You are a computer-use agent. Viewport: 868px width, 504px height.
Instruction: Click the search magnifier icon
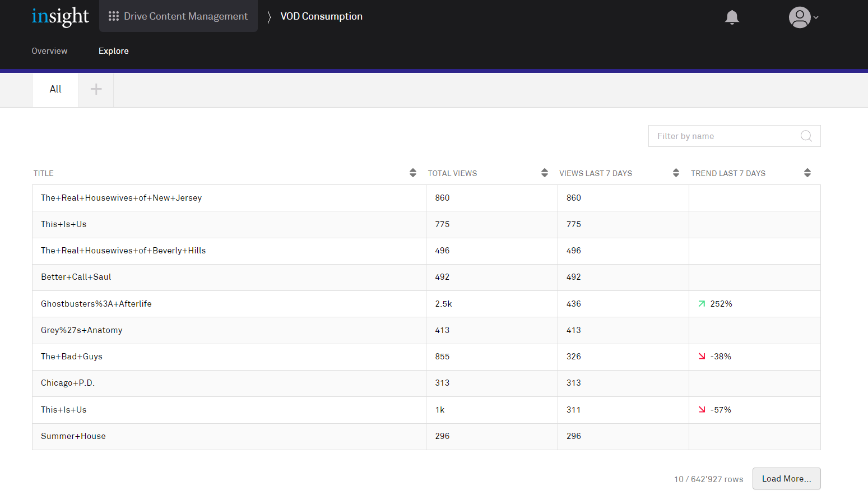coord(806,136)
